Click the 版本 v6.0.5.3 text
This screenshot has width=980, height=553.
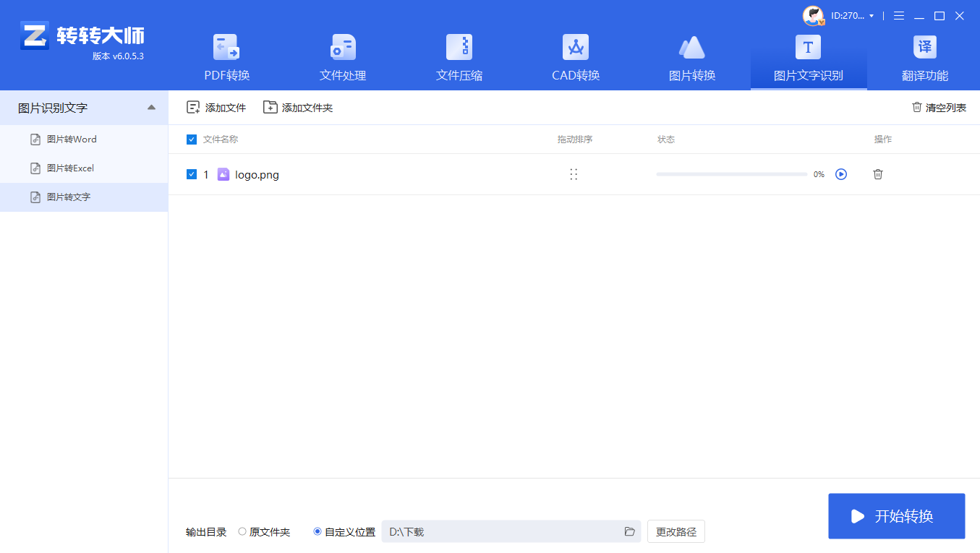click(x=118, y=56)
